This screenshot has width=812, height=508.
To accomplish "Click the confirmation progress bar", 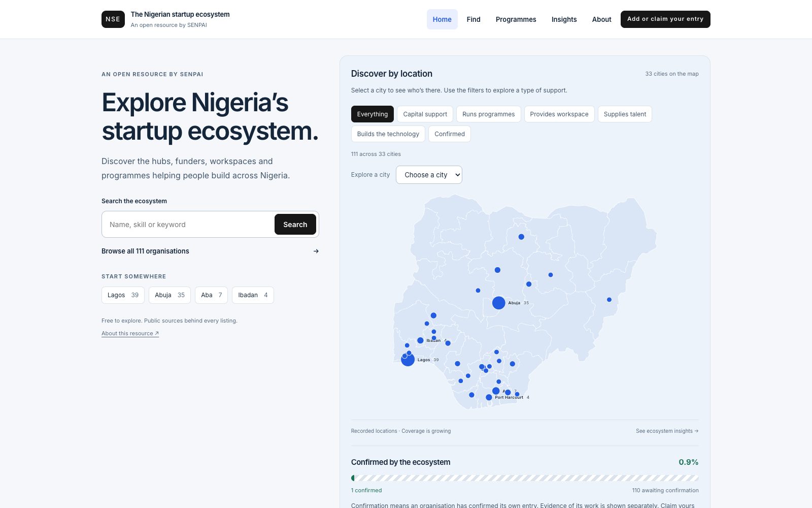I will 525,478.
